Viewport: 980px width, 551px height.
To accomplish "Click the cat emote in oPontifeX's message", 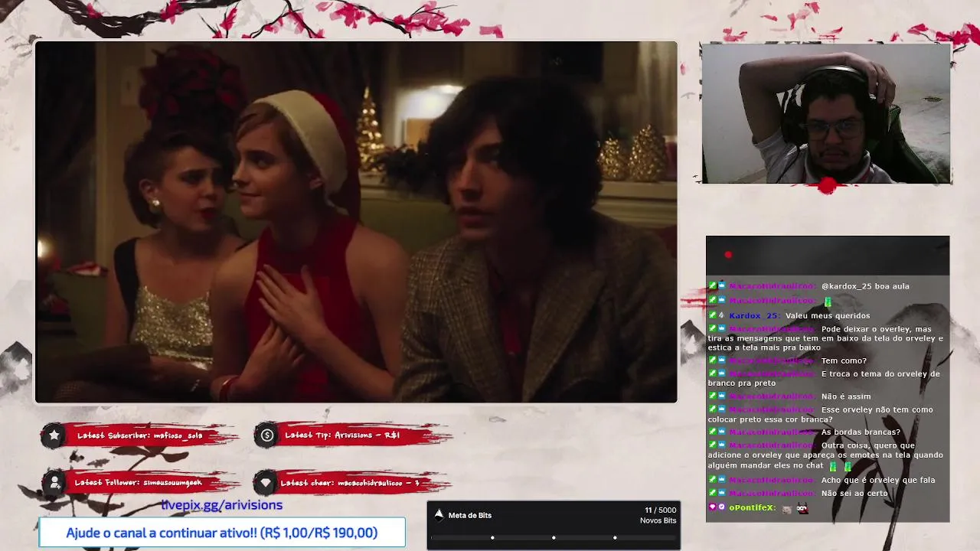I will pyautogui.click(x=786, y=508).
